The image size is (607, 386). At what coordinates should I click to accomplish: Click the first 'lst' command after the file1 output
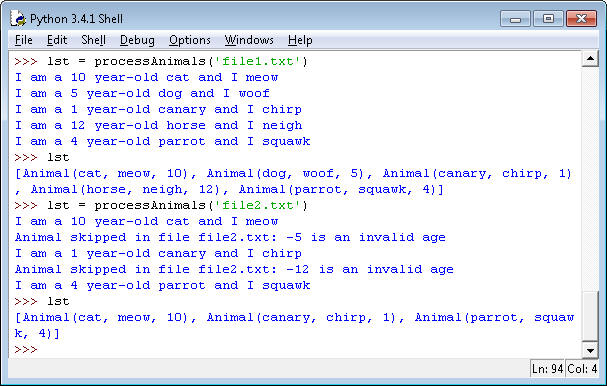(58, 157)
